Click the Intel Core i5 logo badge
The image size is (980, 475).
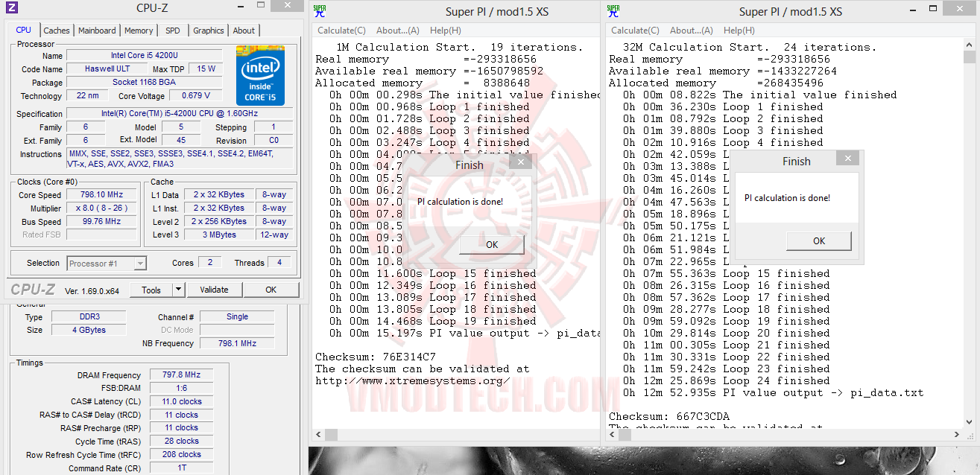pyautogui.click(x=260, y=75)
